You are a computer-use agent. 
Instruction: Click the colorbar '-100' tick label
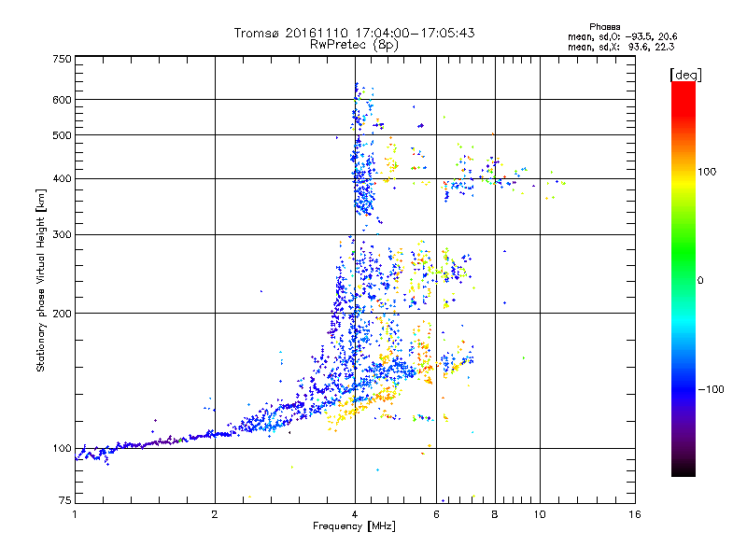(711, 389)
